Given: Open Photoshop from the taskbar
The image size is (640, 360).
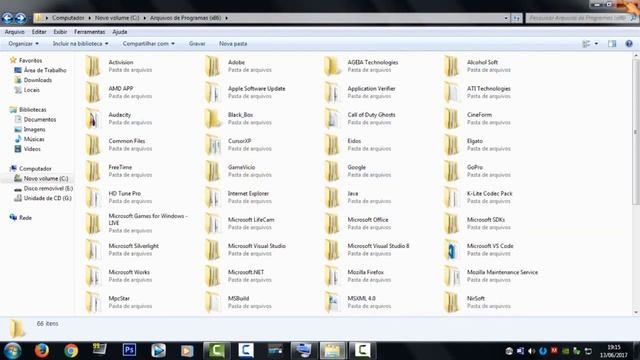Looking at the screenshot, I should (x=129, y=350).
